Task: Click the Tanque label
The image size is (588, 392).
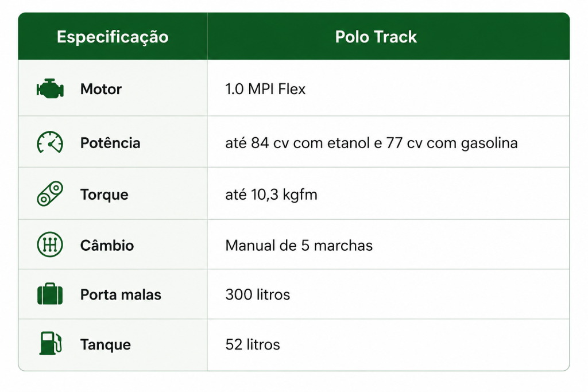Action: point(106,345)
